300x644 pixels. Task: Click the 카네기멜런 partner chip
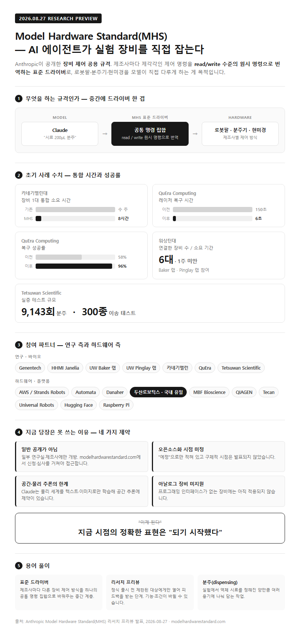tap(177, 368)
